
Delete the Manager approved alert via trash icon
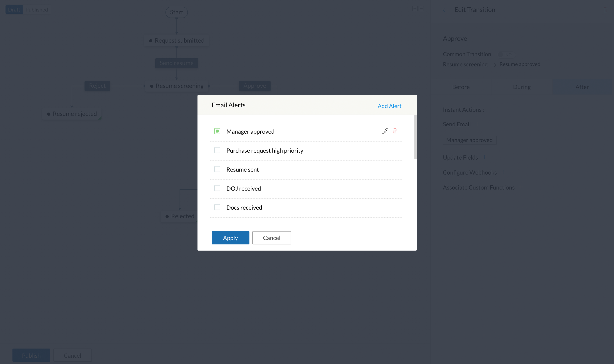[394, 131]
